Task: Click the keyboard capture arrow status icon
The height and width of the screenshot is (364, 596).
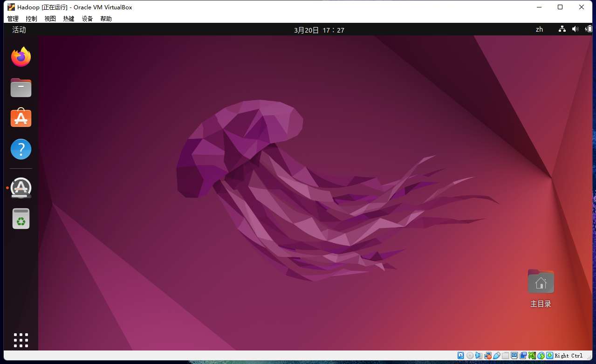Action: [550, 356]
